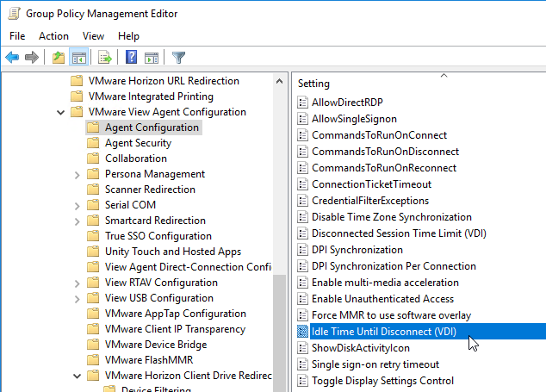Open the View menu

[93, 36]
